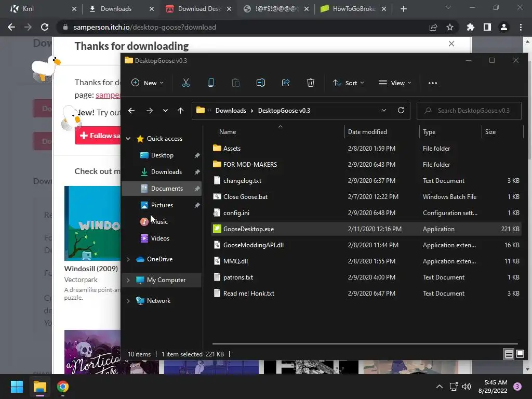Expand the Network tree node

tap(128, 301)
